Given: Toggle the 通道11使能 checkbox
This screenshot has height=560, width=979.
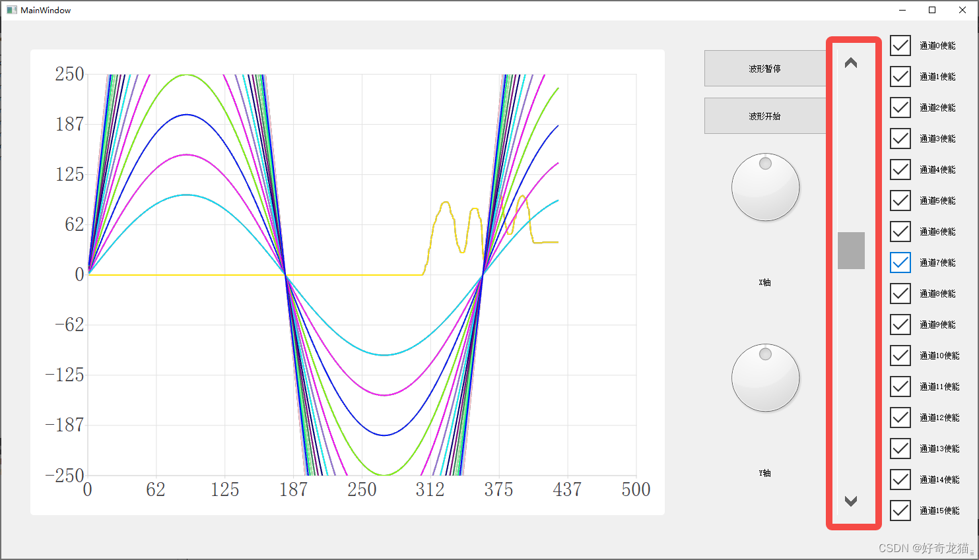Looking at the screenshot, I should pos(900,387).
